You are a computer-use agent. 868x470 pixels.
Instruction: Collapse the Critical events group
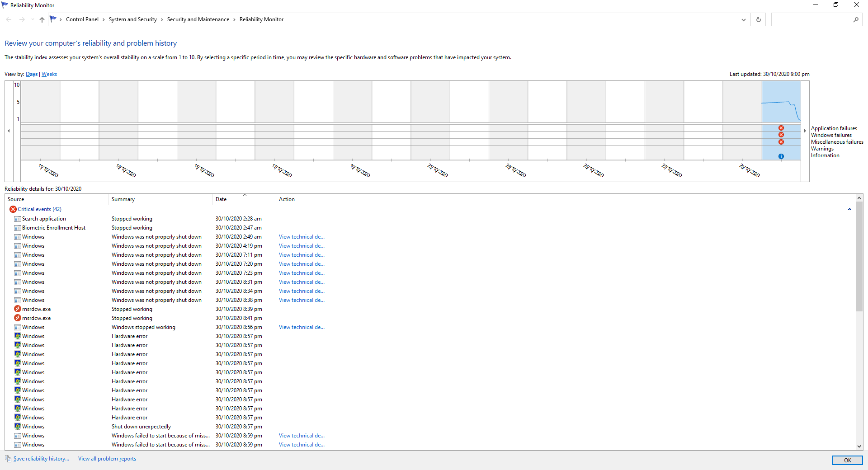pos(849,209)
